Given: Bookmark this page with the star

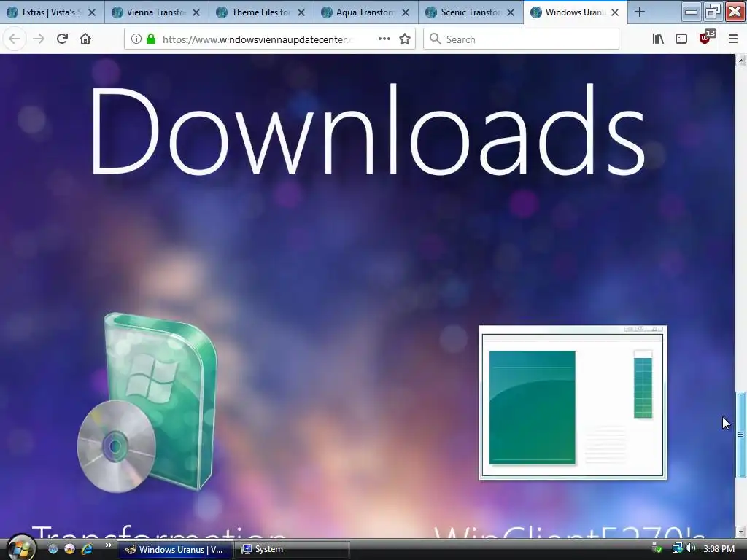Looking at the screenshot, I should pyautogui.click(x=405, y=39).
